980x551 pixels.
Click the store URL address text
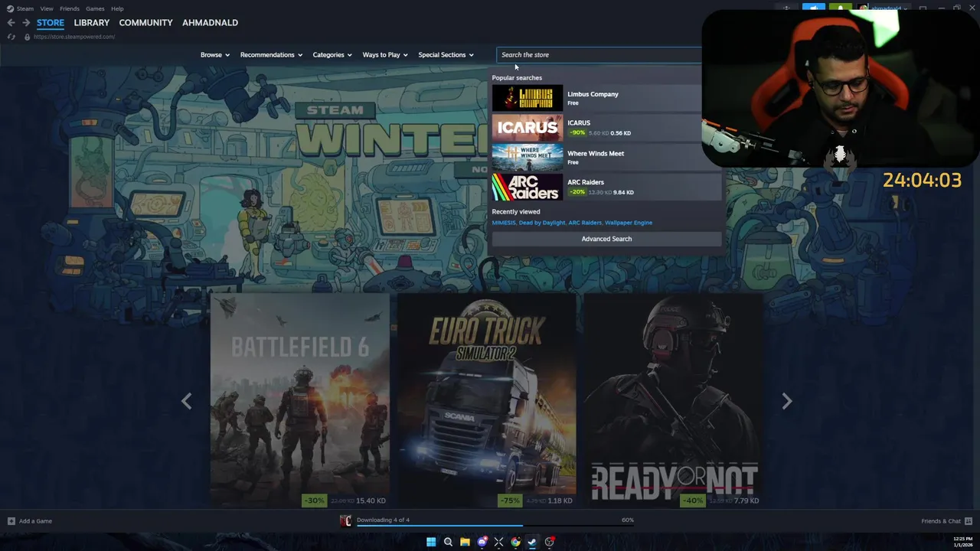click(x=74, y=37)
